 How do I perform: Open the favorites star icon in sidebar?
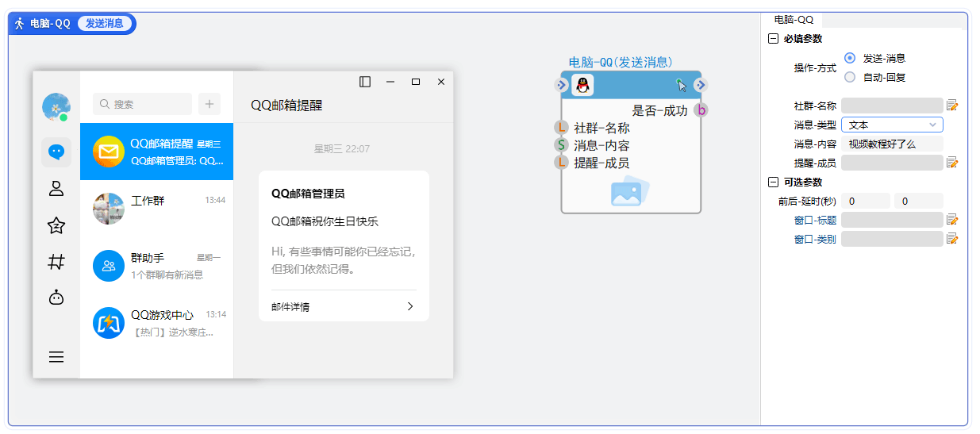pyautogui.click(x=56, y=226)
